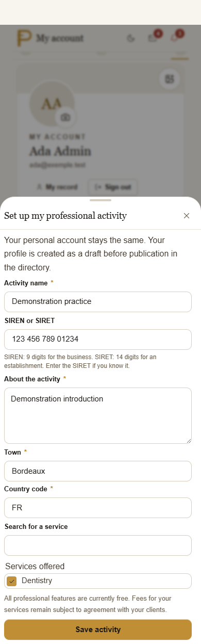Click the camera icon on avatar
Viewport: 201px width, 644px height.
coord(65,118)
